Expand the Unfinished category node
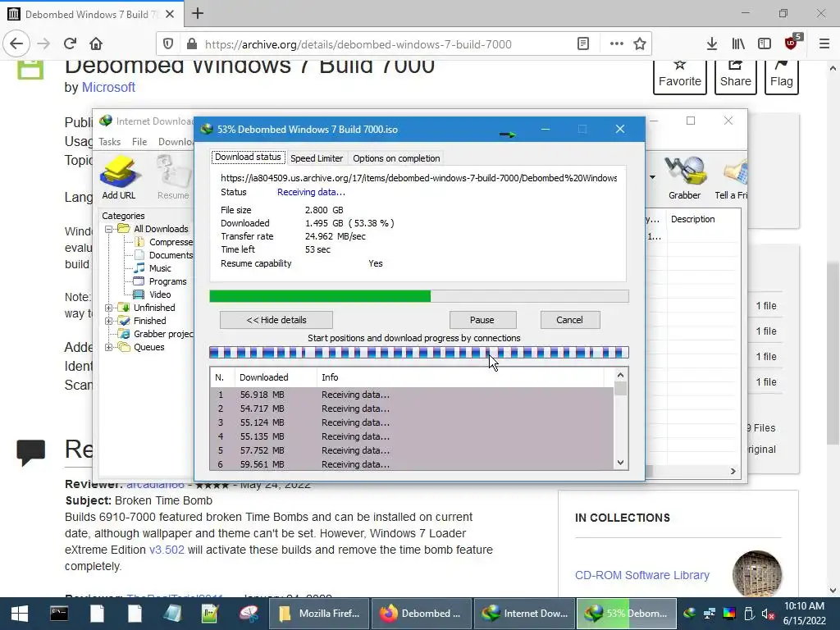 [109, 308]
